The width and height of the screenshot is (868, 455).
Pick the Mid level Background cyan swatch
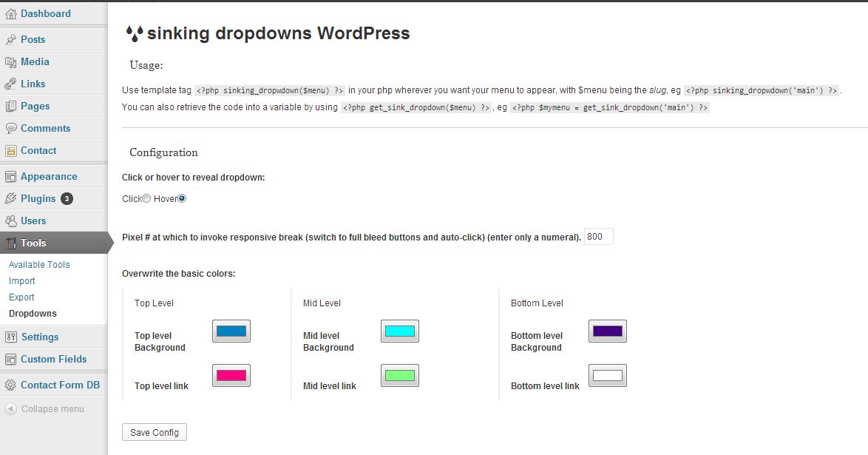400,331
